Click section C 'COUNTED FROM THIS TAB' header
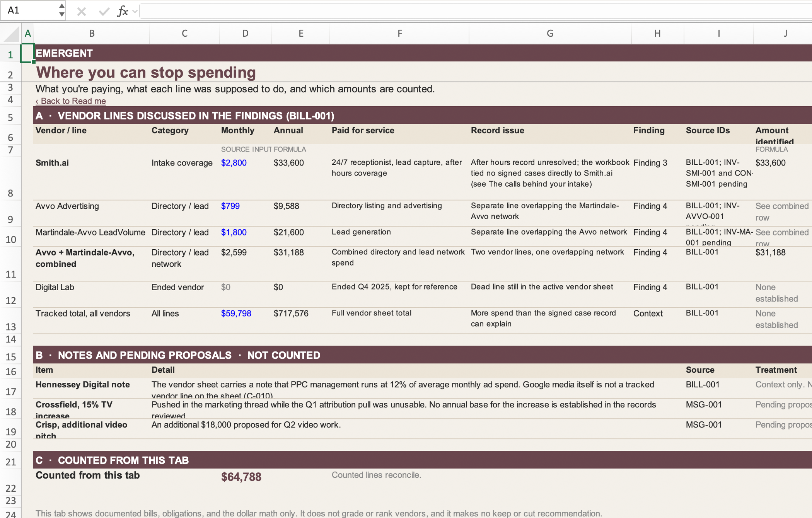The height and width of the screenshot is (518, 812). [x=112, y=460]
